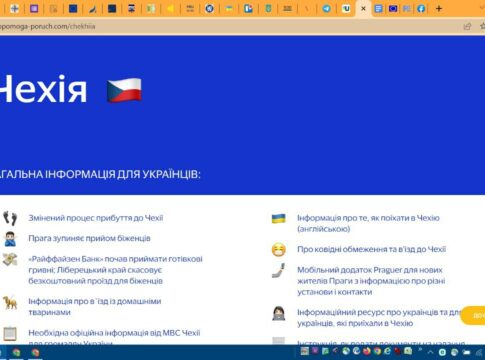Open 'Інформація про те, як поїхати в Чехію' link
Viewport: 485px width, 360px height.
click(x=368, y=223)
